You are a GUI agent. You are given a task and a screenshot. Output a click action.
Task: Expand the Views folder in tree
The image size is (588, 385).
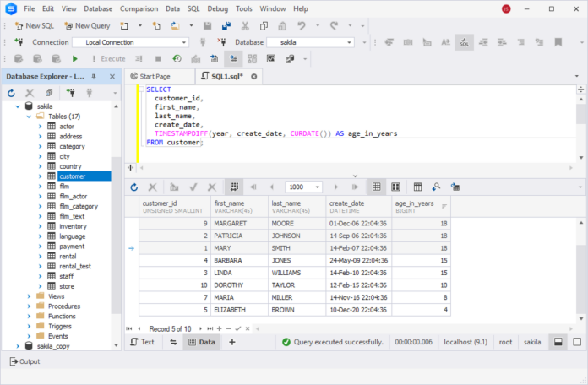click(x=29, y=296)
